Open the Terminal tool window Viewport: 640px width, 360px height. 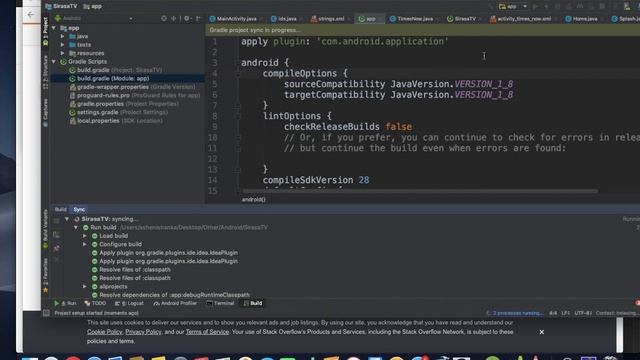click(220, 303)
